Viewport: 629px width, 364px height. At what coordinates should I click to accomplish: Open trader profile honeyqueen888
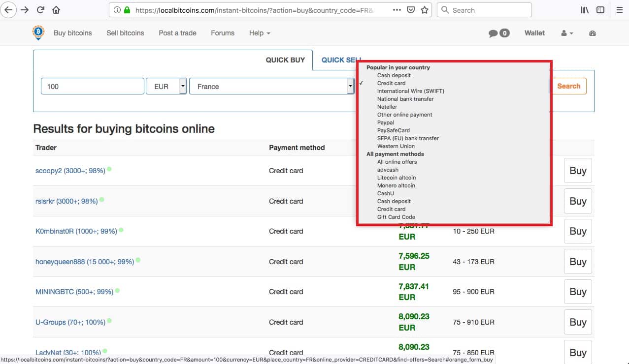click(x=85, y=262)
